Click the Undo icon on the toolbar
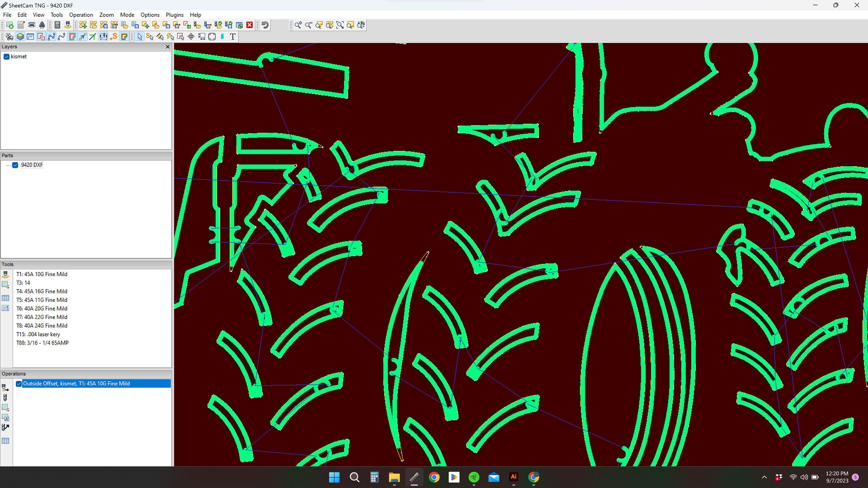Viewport: 868px width, 488px height. click(265, 25)
